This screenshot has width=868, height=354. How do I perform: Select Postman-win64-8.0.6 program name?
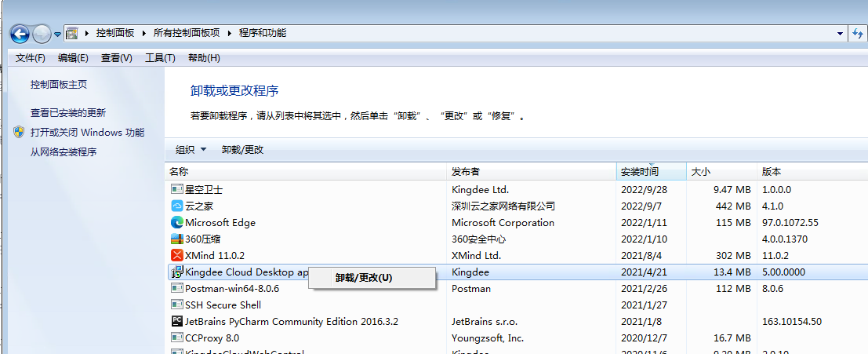[232, 289]
